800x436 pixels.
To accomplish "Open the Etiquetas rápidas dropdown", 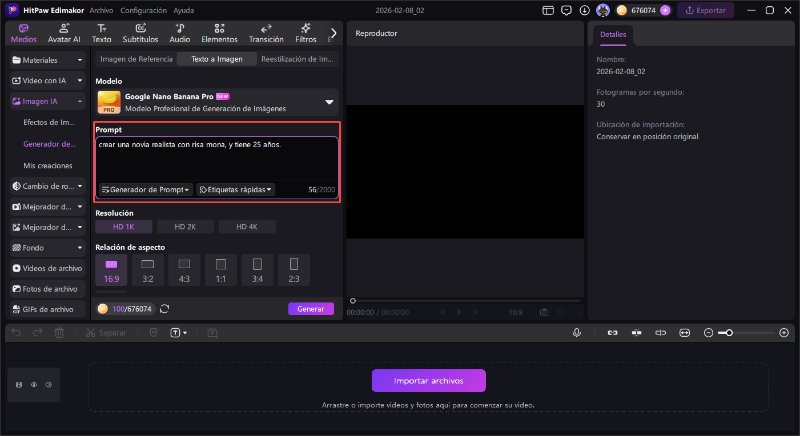I will [x=236, y=189].
